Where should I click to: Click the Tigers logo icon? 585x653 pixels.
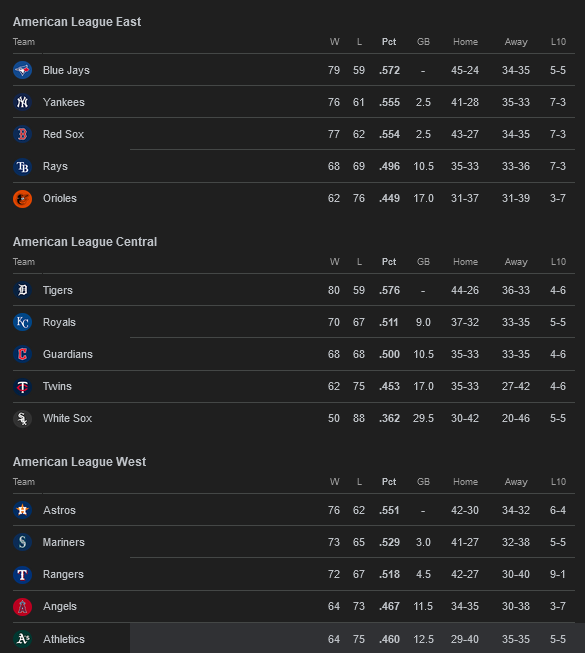[22, 290]
